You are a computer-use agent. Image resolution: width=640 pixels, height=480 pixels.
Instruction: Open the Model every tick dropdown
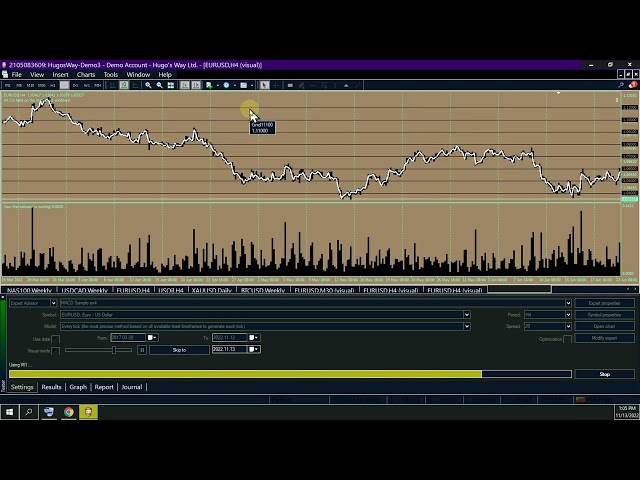click(x=466, y=326)
